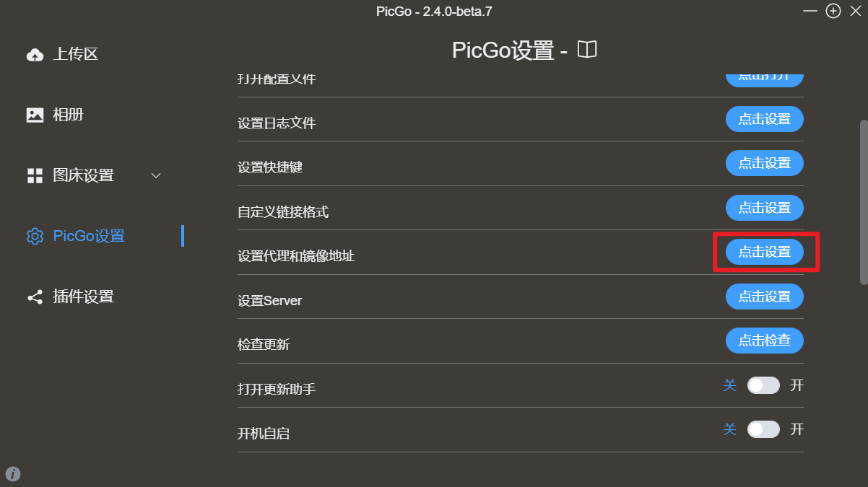Open settings for 自定义链接格式
Screen dimensions: 868x487
(x=764, y=209)
